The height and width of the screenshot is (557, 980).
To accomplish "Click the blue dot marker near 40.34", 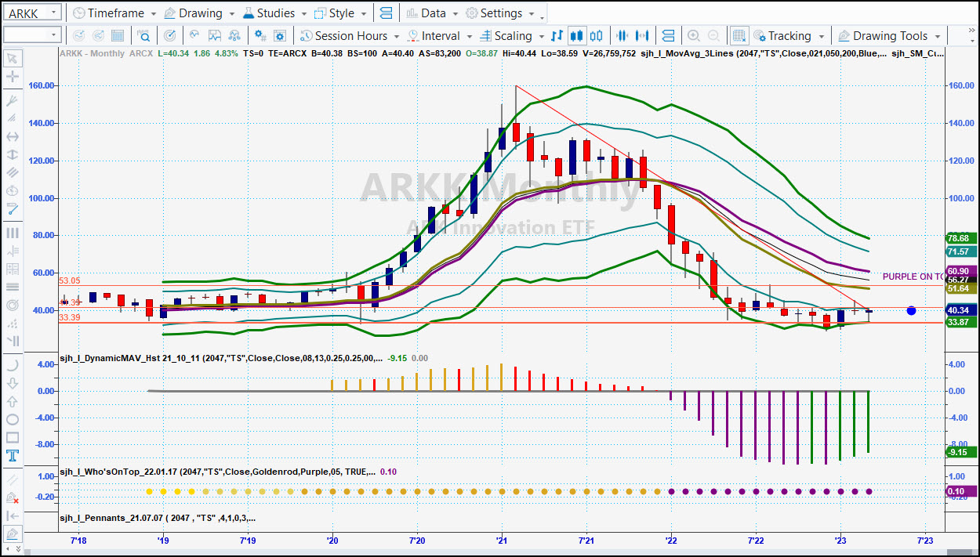I will pos(911,311).
